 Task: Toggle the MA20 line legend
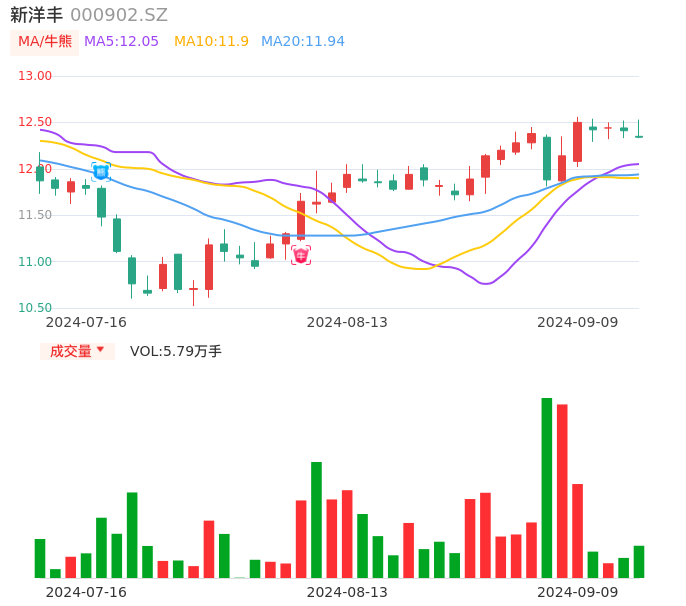[x=302, y=42]
